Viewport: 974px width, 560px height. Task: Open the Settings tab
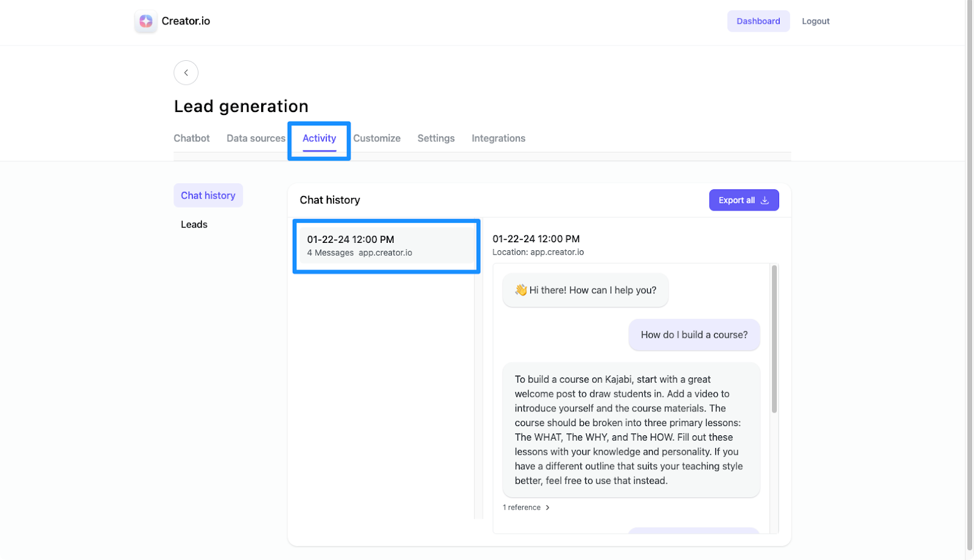436,138
